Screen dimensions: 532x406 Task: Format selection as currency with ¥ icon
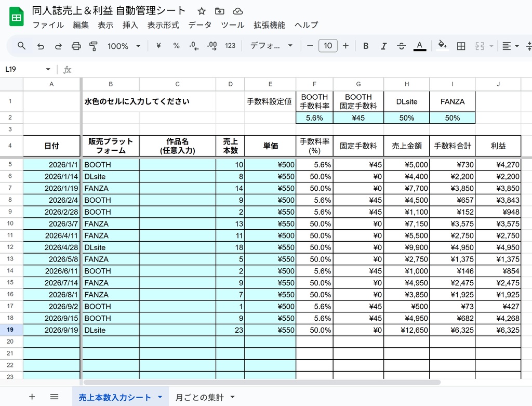coord(158,46)
